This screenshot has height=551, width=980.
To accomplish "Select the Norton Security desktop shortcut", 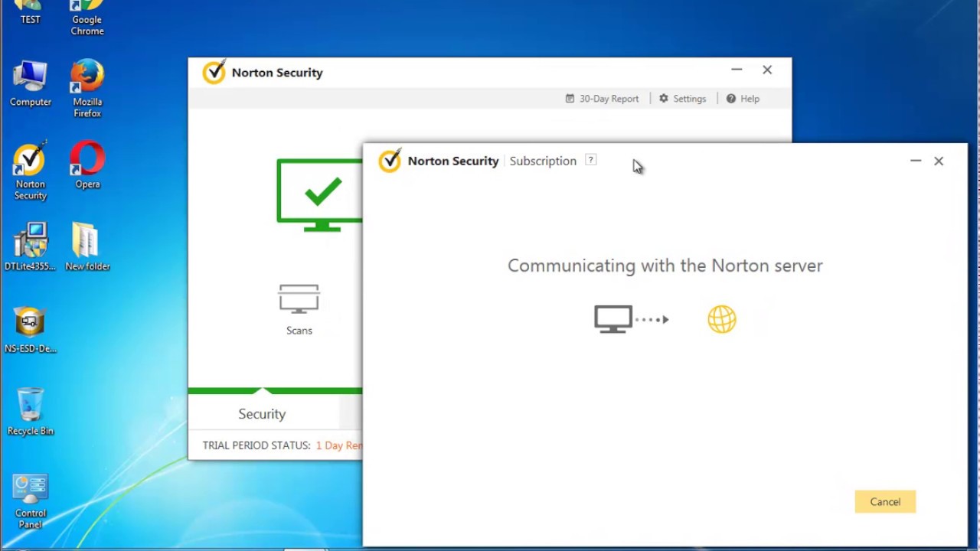I will coord(30,171).
